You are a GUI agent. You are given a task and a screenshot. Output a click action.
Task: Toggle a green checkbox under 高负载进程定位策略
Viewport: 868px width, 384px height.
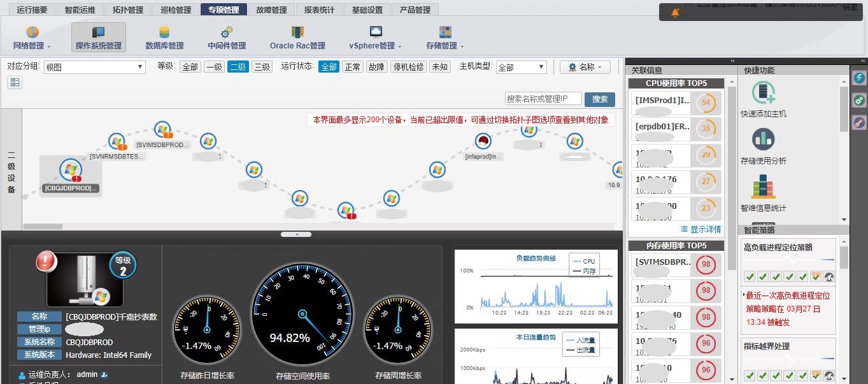pos(751,277)
